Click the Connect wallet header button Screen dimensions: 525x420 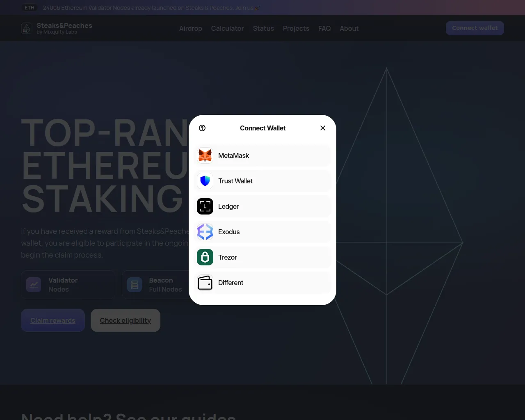(x=475, y=28)
